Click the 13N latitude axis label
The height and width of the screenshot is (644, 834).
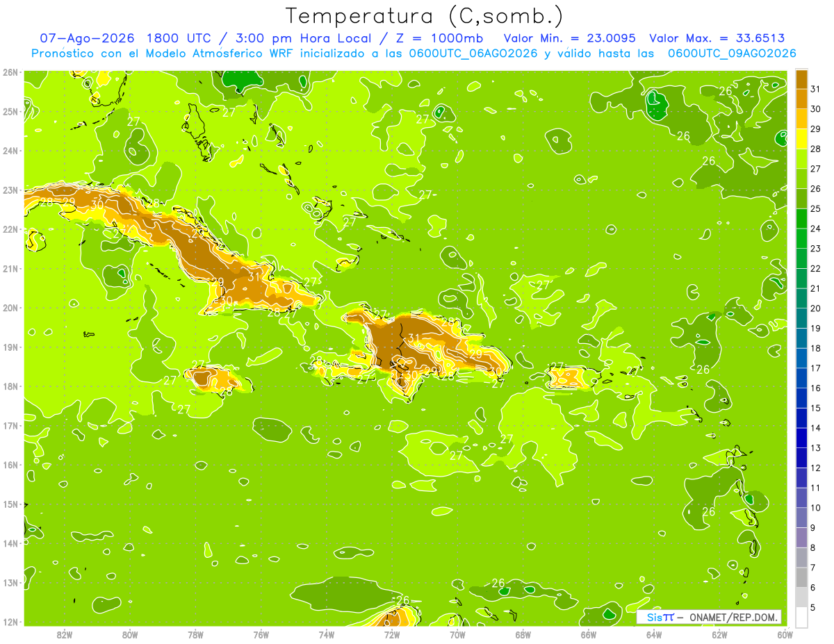pyautogui.click(x=10, y=582)
